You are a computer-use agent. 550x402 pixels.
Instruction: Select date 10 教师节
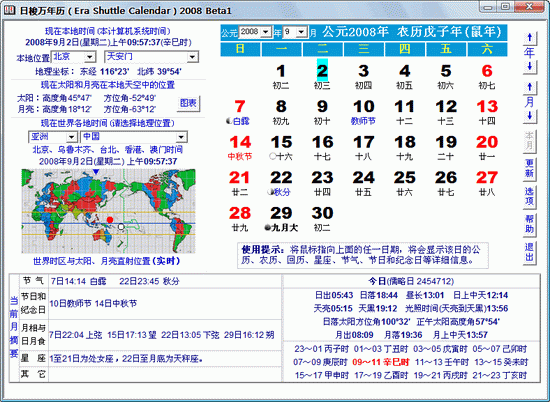point(363,112)
